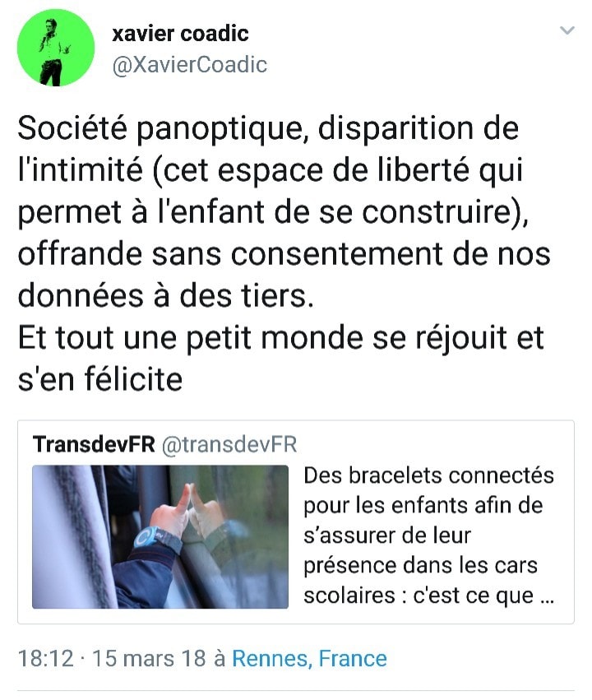Open the quoted connected bracelet photo
This screenshot has height=700, width=592.
pos(160,536)
